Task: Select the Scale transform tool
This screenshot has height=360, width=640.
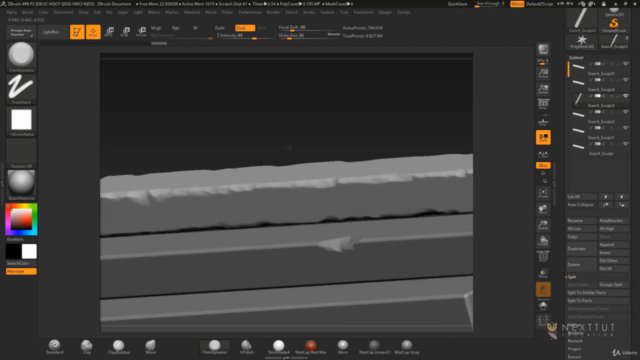Action: (125, 32)
